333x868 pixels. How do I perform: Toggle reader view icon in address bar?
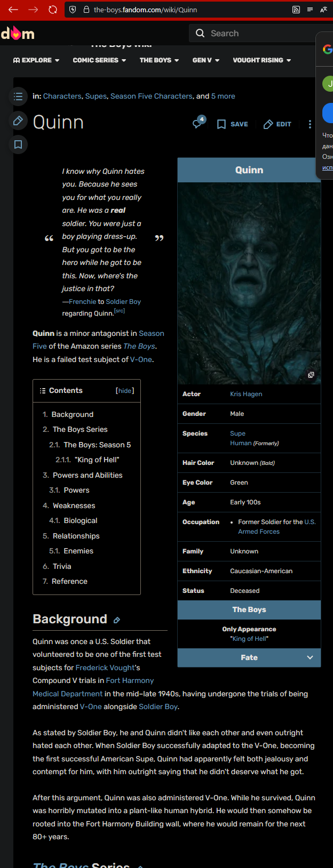310,10
